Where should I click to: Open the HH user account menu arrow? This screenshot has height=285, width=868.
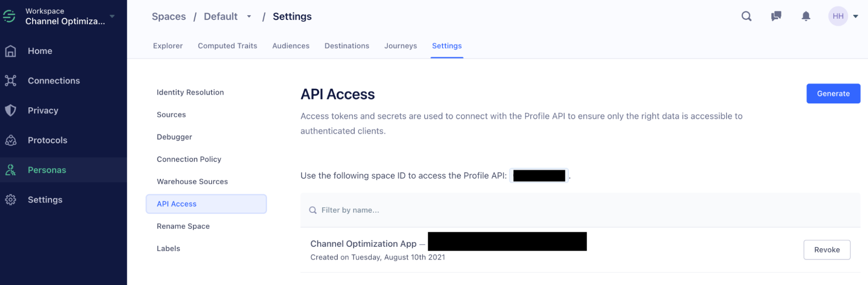pyautogui.click(x=855, y=17)
